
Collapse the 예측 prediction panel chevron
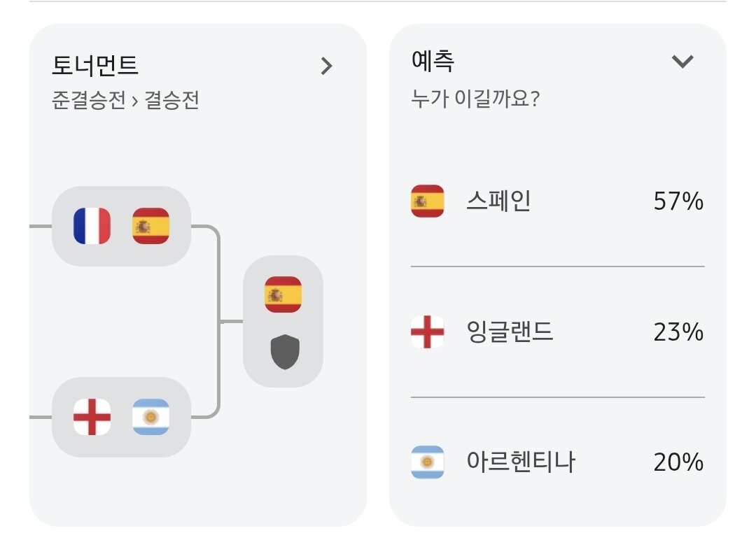tap(682, 61)
